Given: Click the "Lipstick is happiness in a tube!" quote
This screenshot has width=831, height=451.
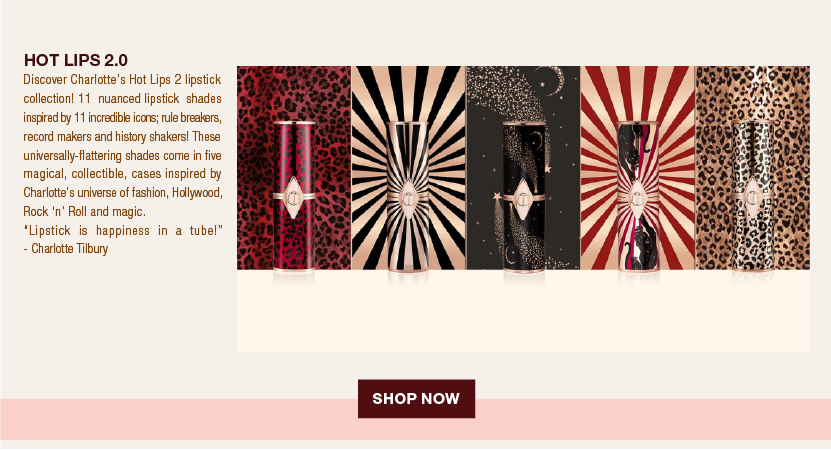Looking at the screenshot, I should pos(123,231).
